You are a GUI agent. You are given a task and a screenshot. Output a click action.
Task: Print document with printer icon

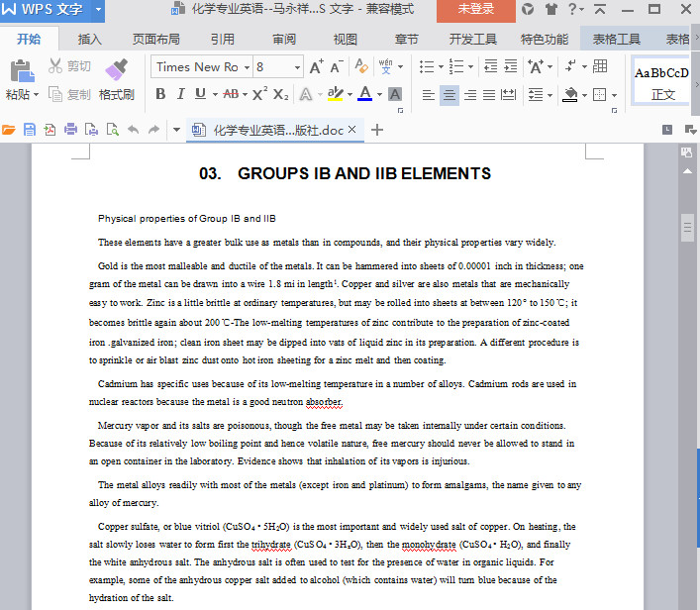[x=70, y=130]
